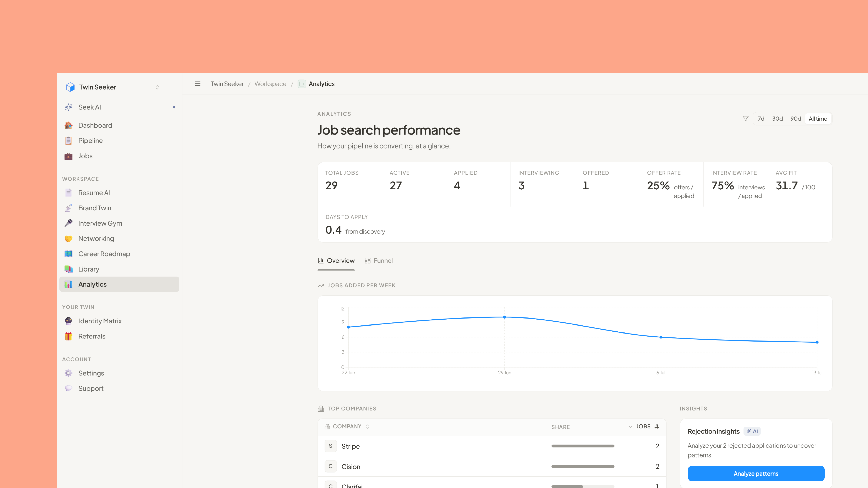This screenshot has height=488, width=868.
Task: Open Pipeline from the sidebar
Action: point(119,141)
